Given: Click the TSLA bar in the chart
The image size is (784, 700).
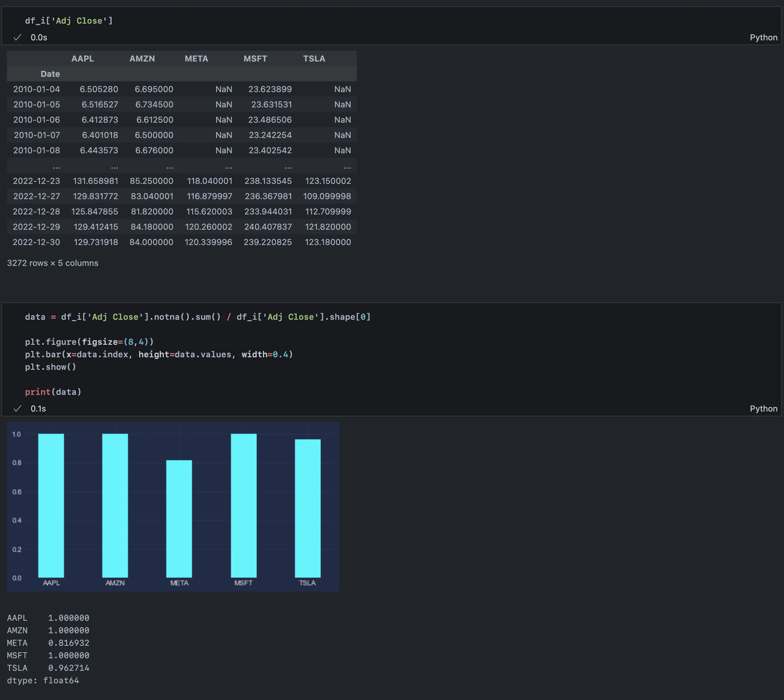Looking at the screenshot, I should pyautogui.click(x=307, y=508).
